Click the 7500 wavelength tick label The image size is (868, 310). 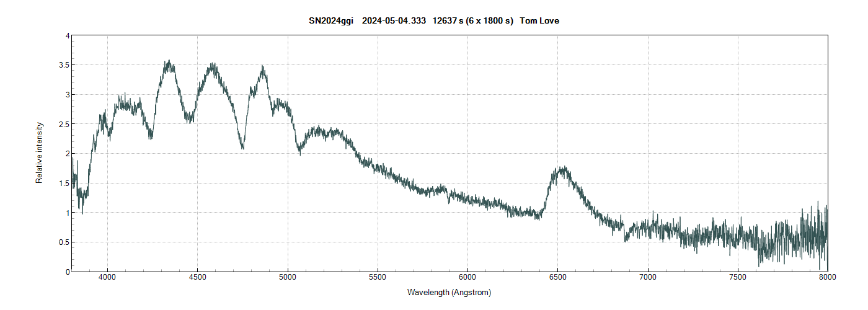coord(738,277)
